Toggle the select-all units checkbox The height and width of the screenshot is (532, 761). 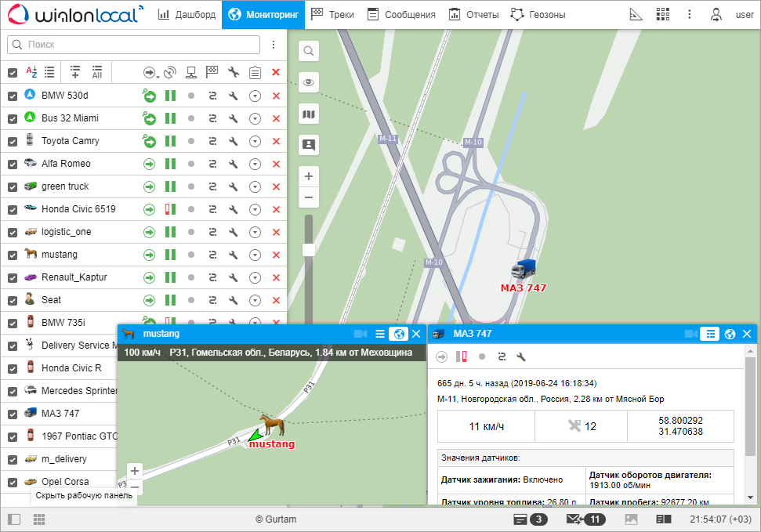[x=13, y=73]
